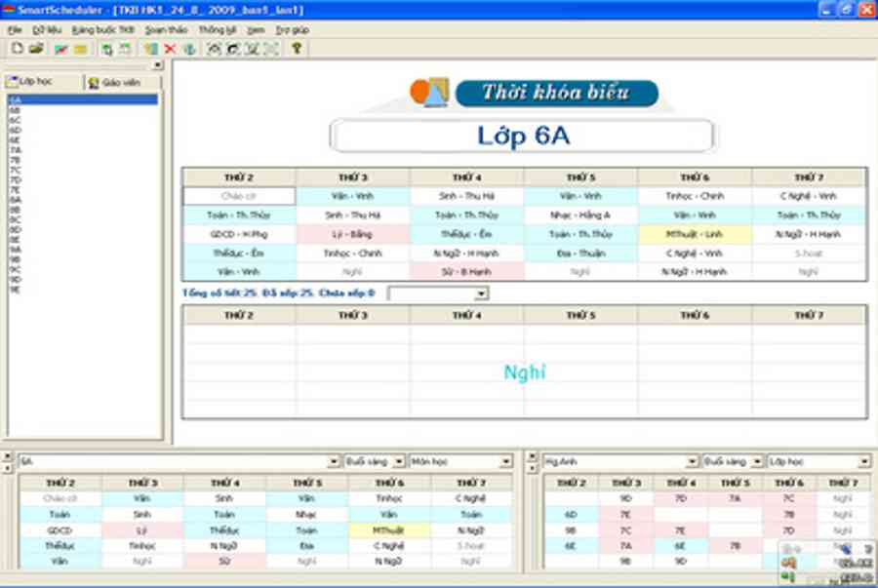
Task: Click the New file toolbar icon
Action: (x=18, y=48)
